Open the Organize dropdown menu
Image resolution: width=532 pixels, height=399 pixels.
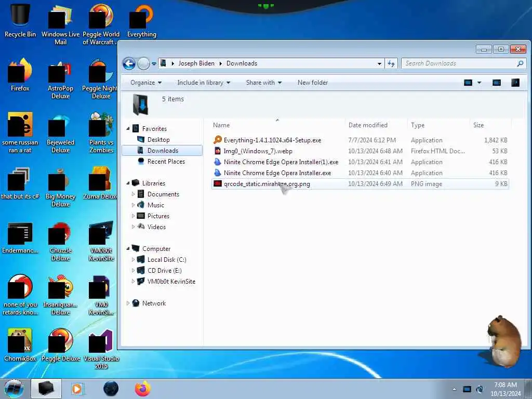click(x=146, y=83)
